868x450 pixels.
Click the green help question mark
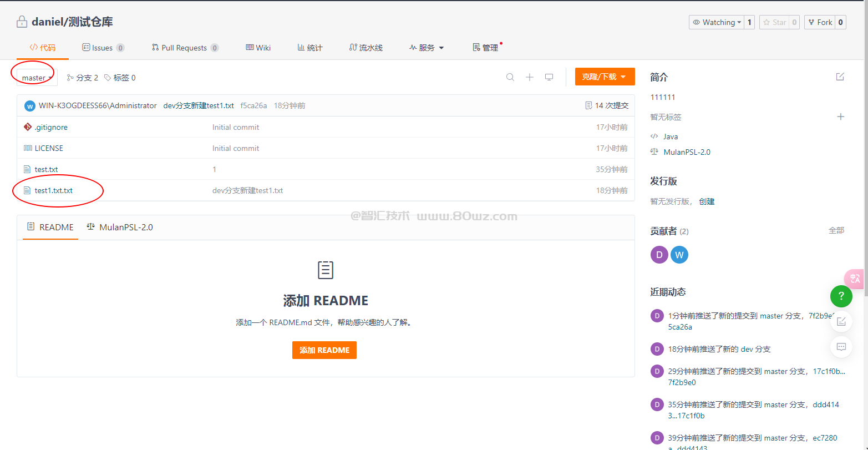tap(841, 296)
